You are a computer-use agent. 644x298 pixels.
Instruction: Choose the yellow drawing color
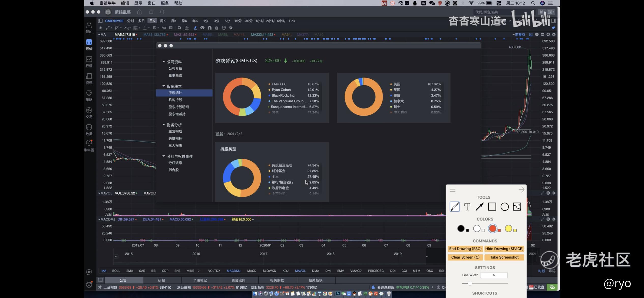[x=508, y=228]
